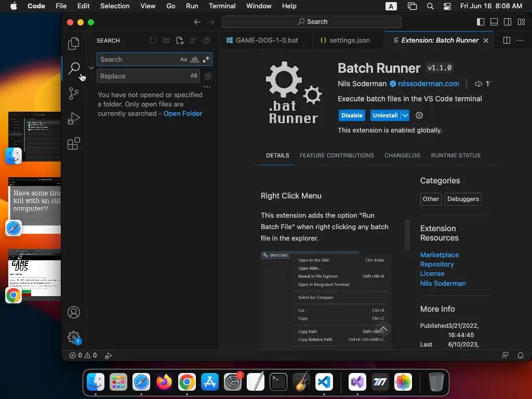Screen dimensions: 532x399
Task: Select the Search view icon
Action: click(74, 68)
